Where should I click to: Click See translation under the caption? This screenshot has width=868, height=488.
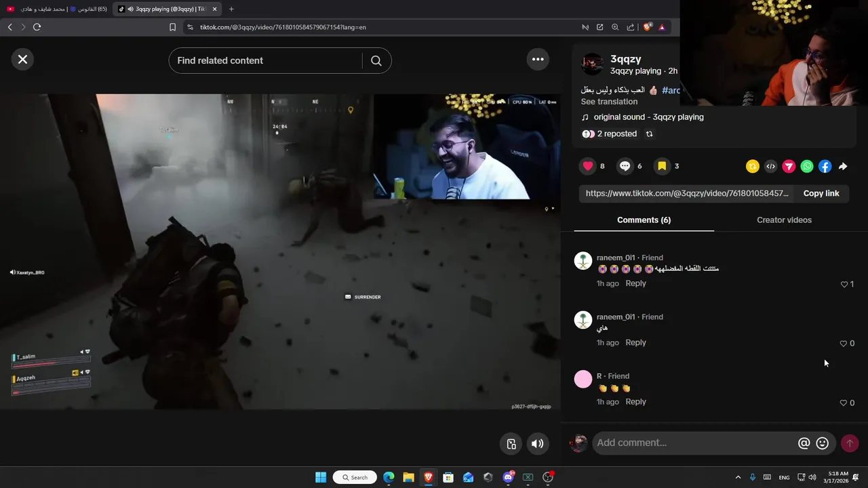click(609, 102)
